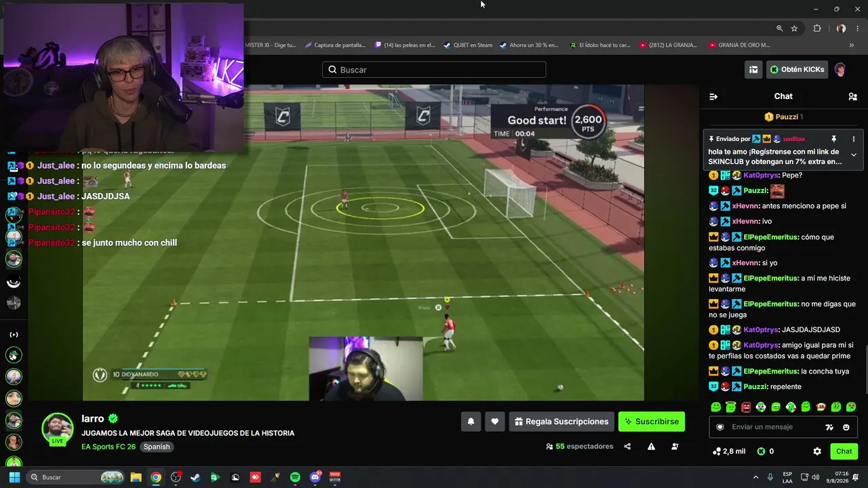Open chat settings gear icon

click(817, 451)
